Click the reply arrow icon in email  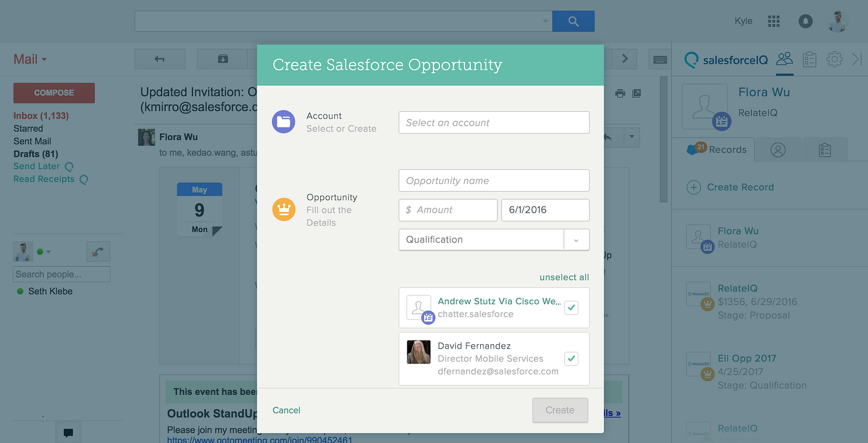click(608, 138)
